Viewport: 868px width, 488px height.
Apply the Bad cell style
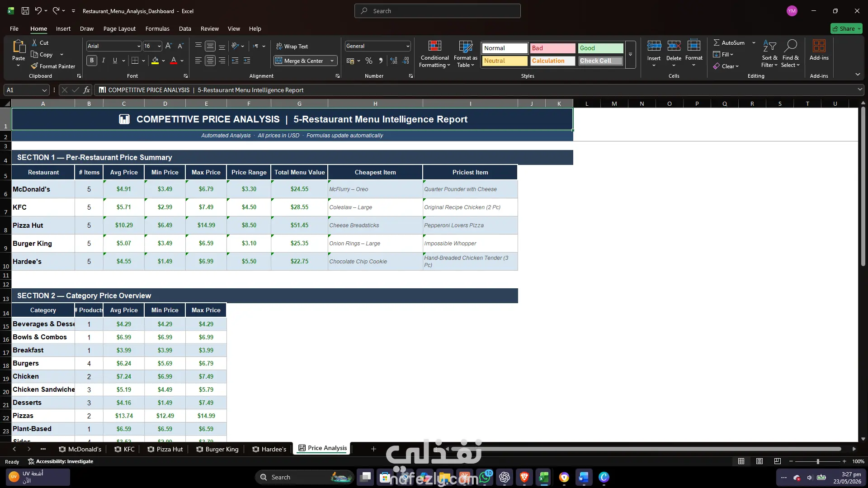552,48
